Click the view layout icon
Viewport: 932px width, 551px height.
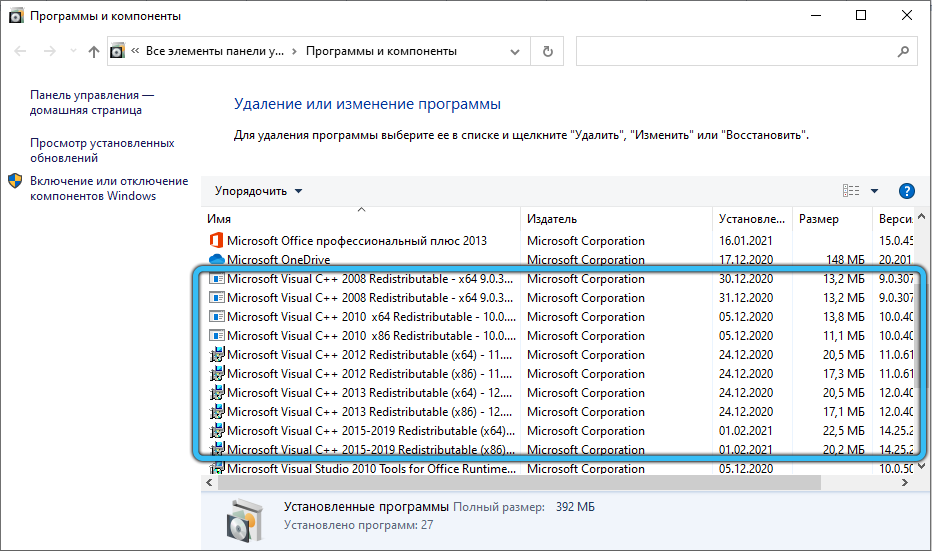click(851, 191)
